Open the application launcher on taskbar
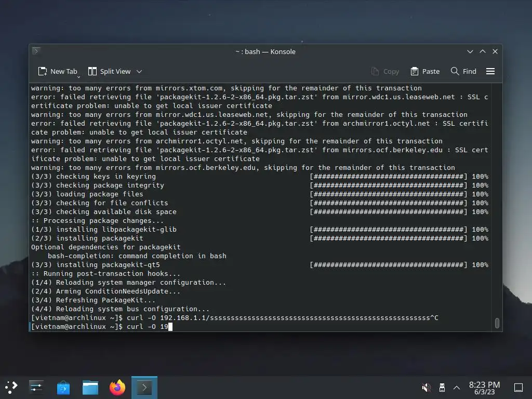Screen dimensions: 532x399 point(11,387)
